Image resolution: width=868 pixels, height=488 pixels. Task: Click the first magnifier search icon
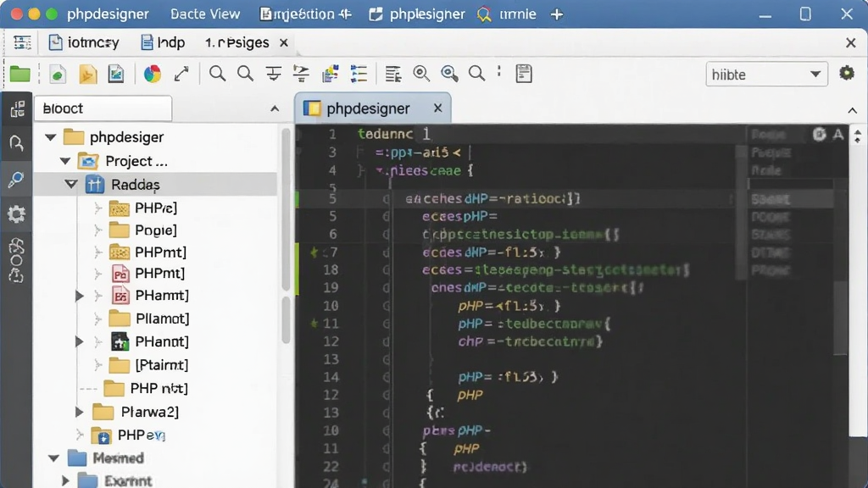point(217,74)
